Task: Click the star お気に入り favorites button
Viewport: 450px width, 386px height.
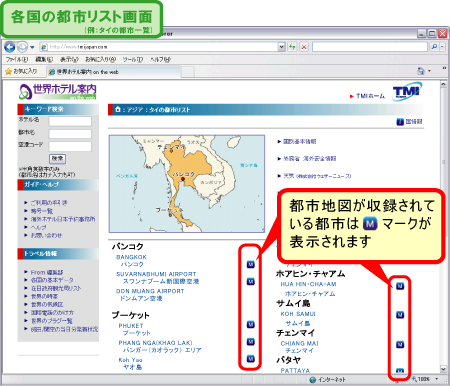Action: point(21,71)
